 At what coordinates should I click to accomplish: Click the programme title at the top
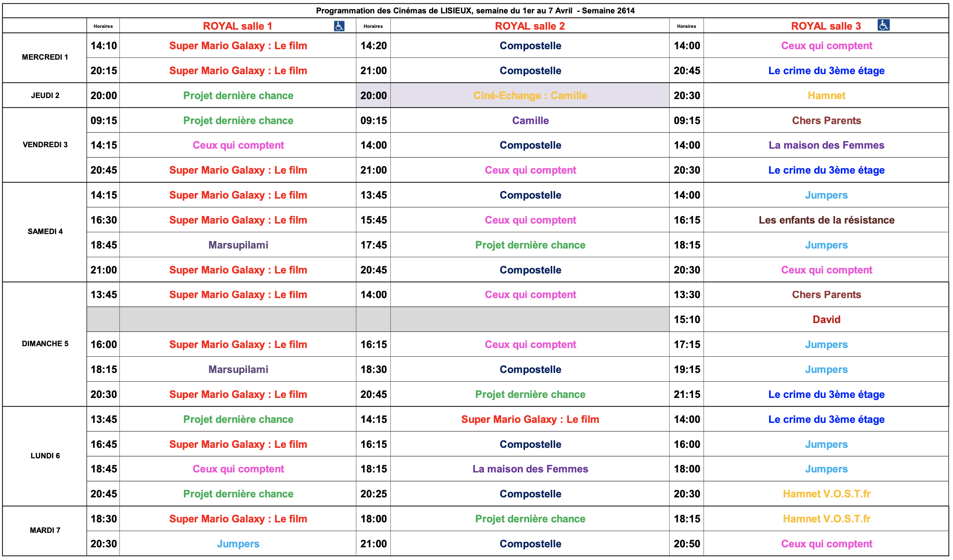click(475, 10)
